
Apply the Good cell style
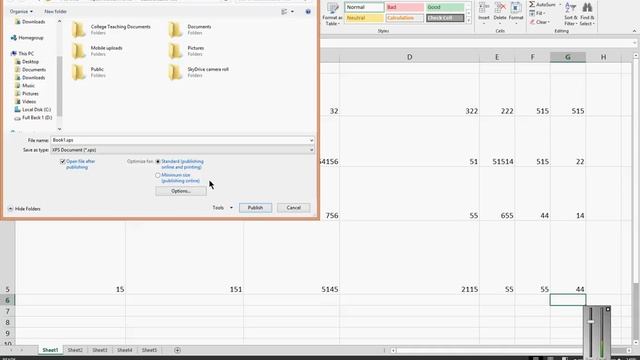[445, 7]
